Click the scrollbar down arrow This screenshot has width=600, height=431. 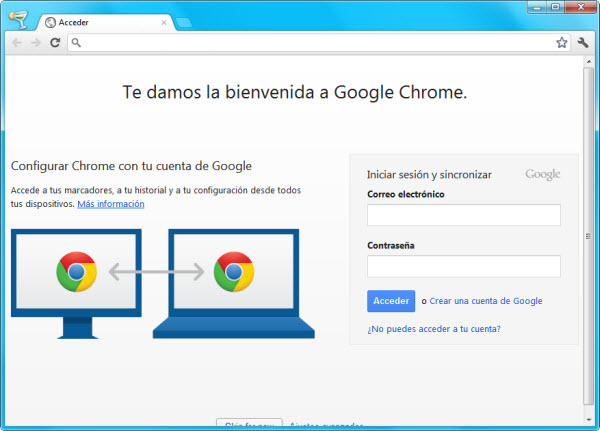coord(589,420)
